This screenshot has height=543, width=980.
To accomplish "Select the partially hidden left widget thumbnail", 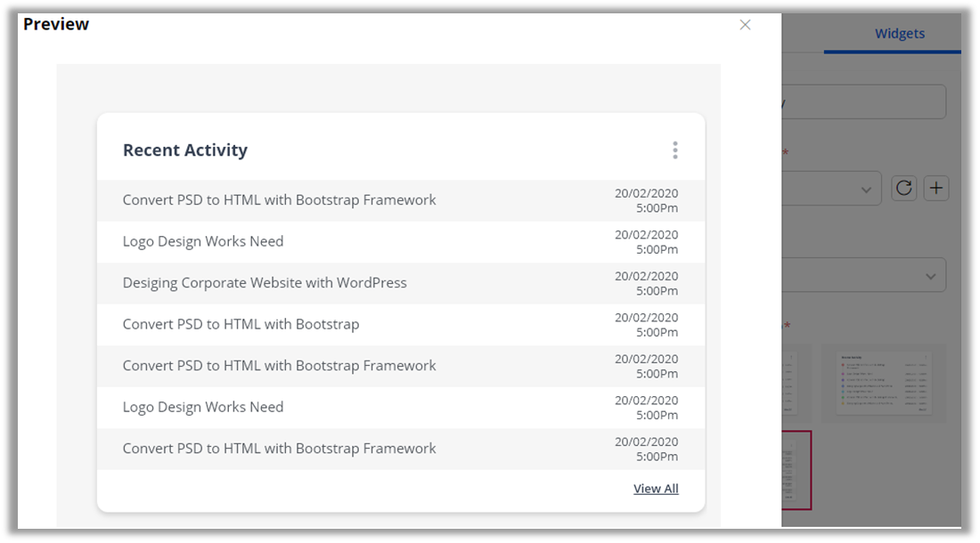I will click(788, 382).
